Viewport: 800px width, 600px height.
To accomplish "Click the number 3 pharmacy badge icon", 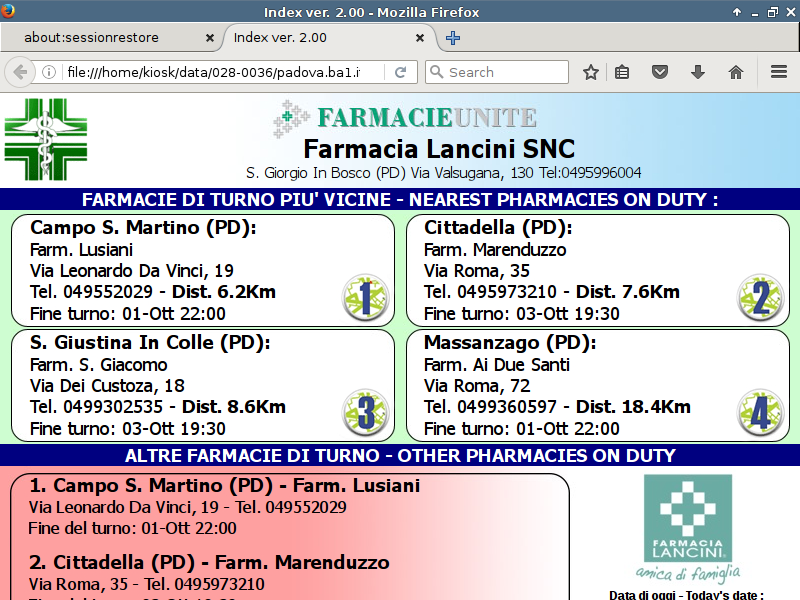I will 364,413.
